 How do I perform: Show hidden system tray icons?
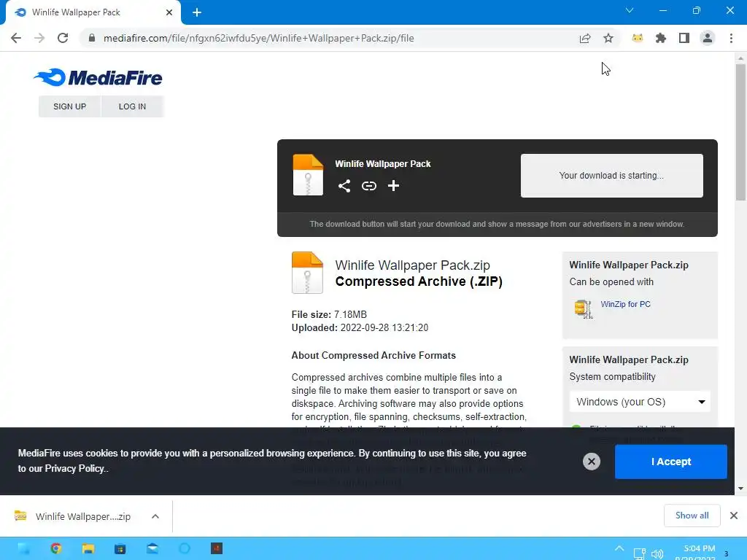click(x=619, y=548)
